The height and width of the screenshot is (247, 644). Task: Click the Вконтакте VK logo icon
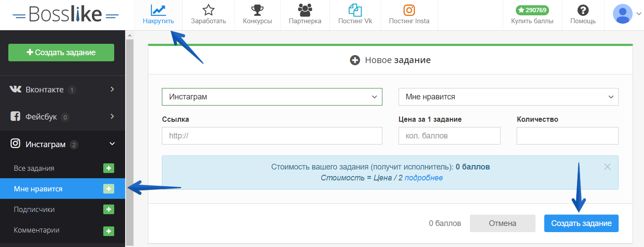[15, 89]
